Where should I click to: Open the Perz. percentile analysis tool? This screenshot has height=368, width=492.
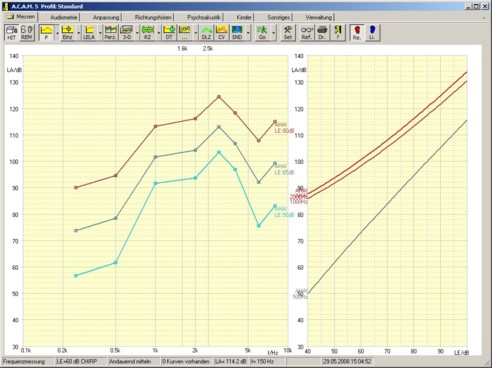(x=110, y=33)
